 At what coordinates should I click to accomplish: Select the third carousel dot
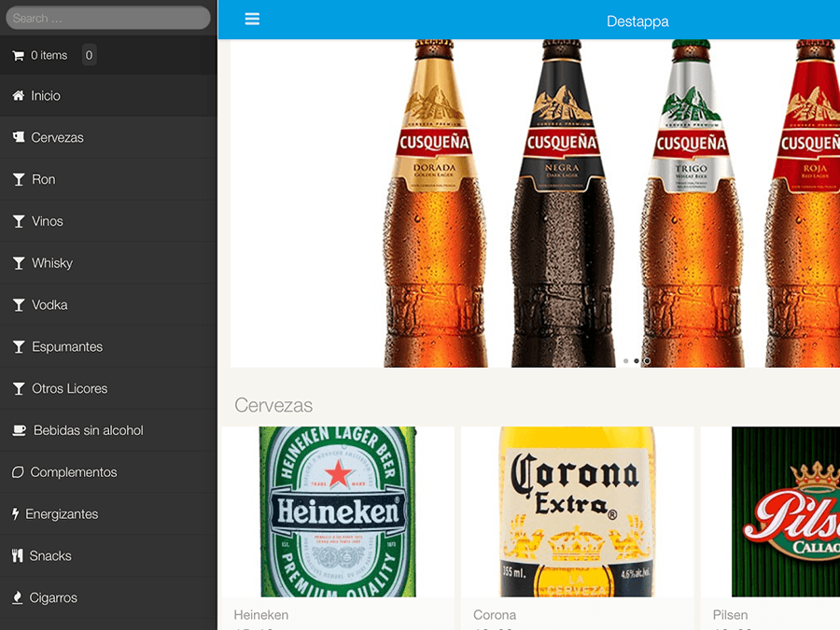tap(647, 361)
